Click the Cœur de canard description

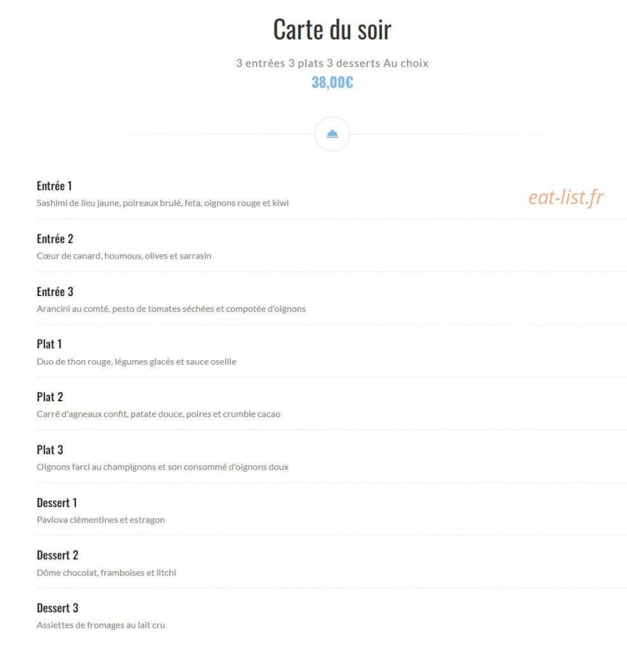pos(124,256)
